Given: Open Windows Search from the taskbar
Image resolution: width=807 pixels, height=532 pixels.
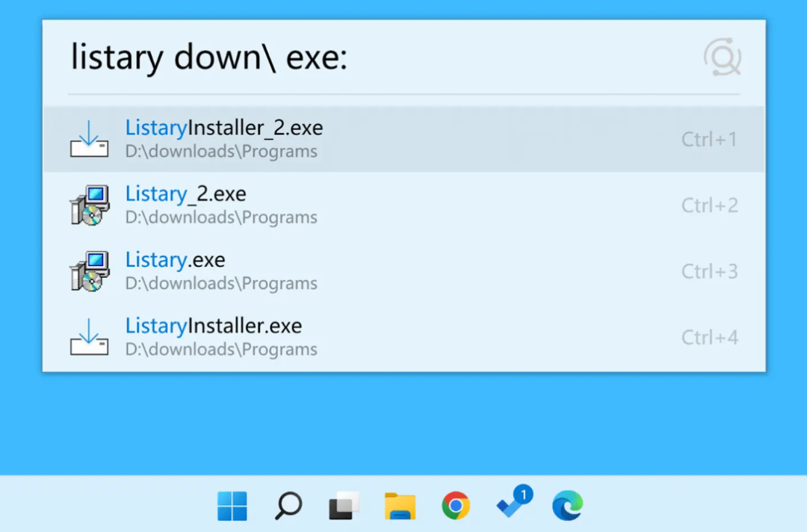Looking at the screenshot, I should (287, 506).
